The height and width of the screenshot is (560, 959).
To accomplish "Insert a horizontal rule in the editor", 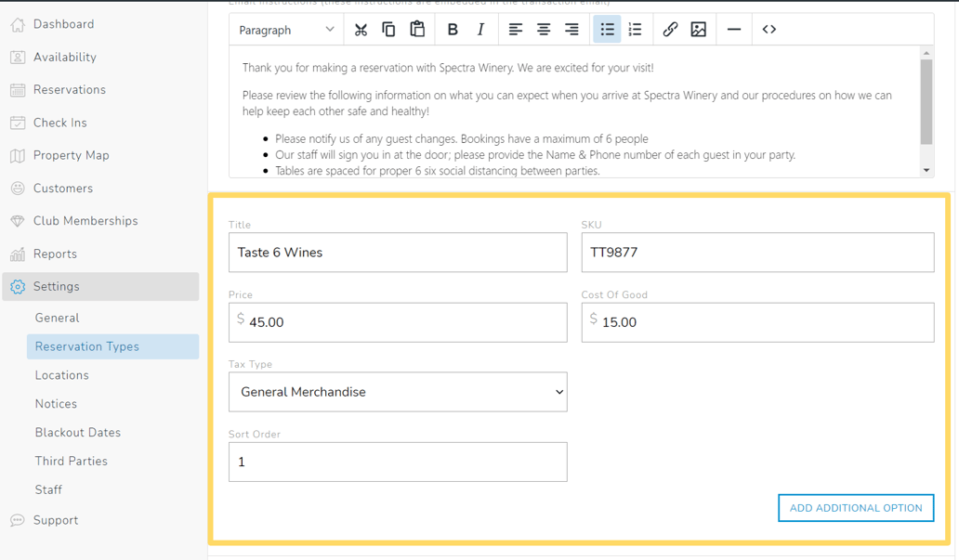I will pos(733,29).
